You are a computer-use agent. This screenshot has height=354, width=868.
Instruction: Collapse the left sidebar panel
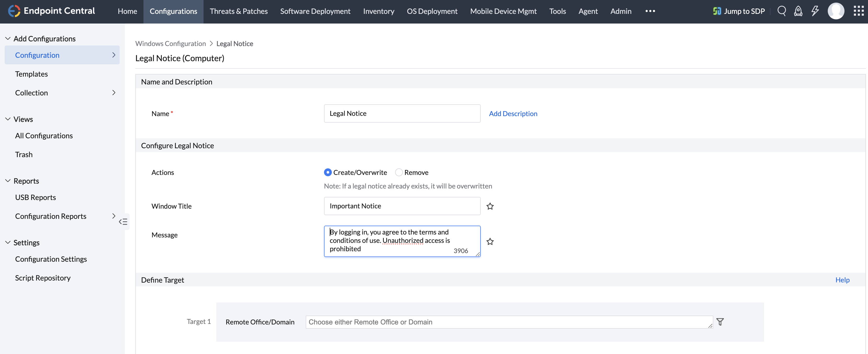(123, 221)
